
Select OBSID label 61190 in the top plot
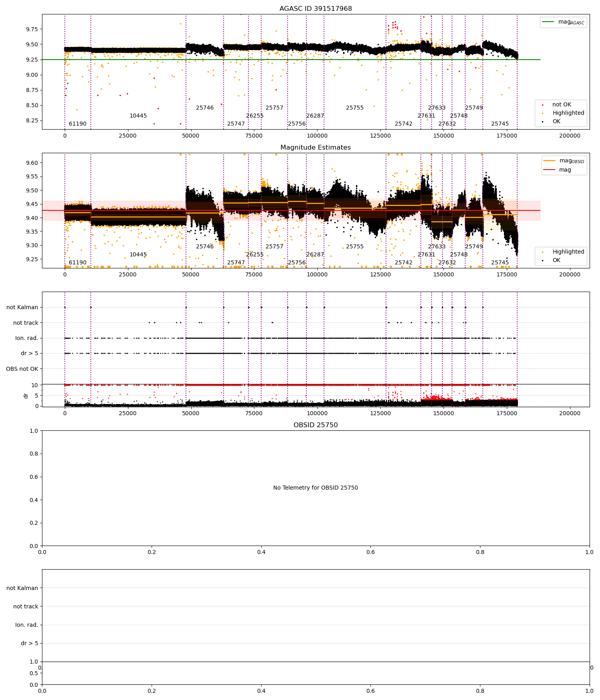coord(78,124)
